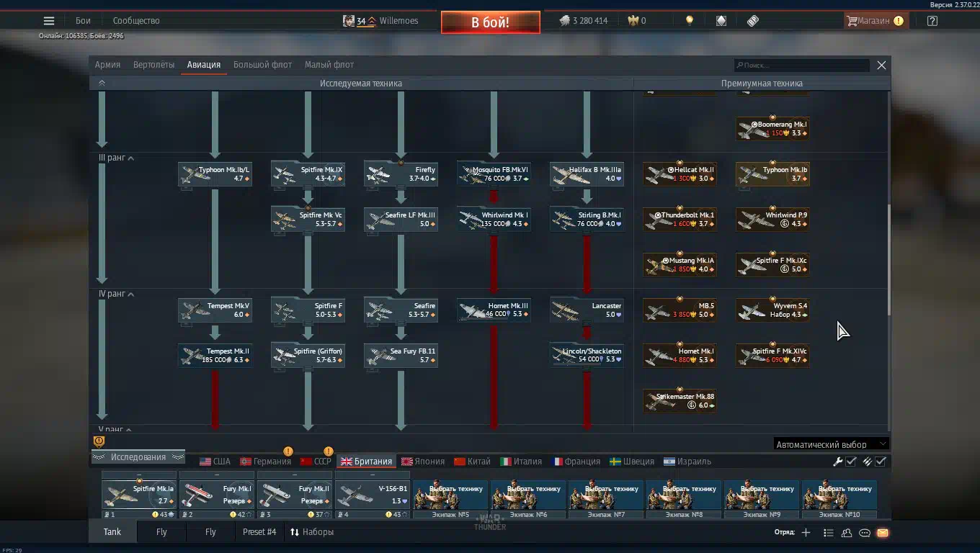Open the contacts friends icon

tap(847, 533)
